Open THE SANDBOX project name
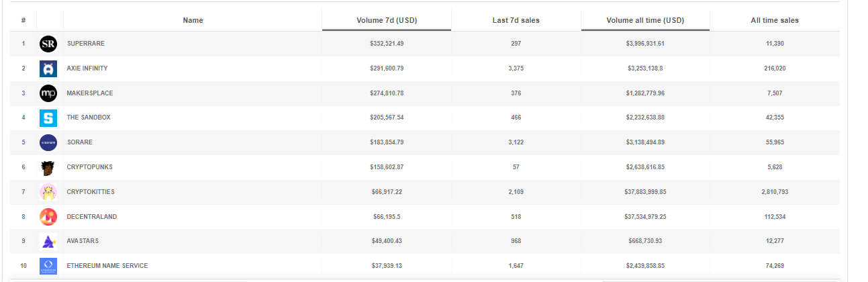868x282 pixels. tap(89, 117)
